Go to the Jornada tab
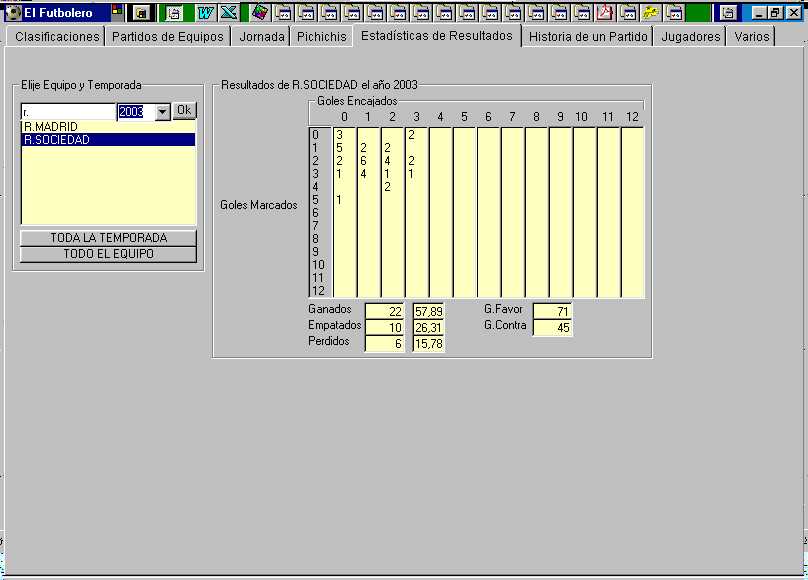This screenshot has width=808, height=580. (x=262, y=37)
